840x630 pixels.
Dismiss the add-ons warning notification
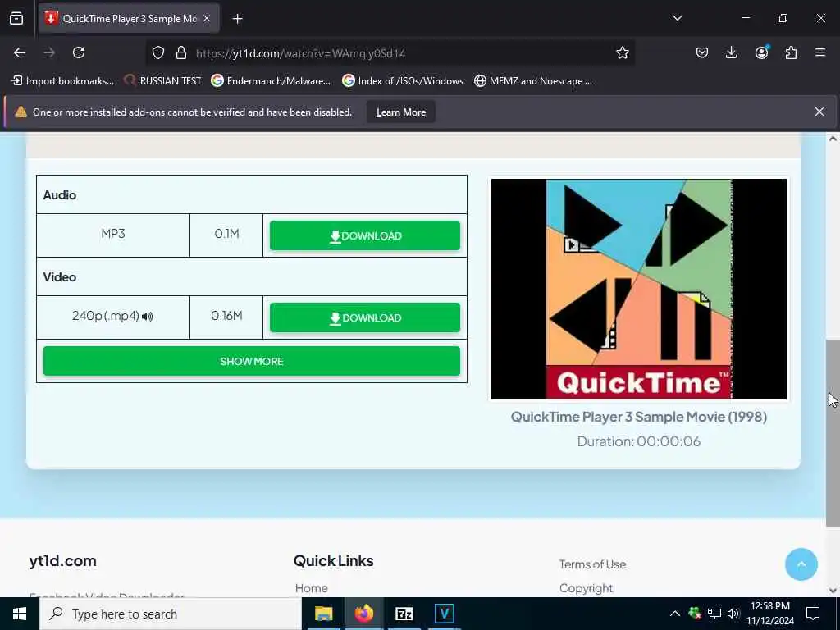pos(819,112)
